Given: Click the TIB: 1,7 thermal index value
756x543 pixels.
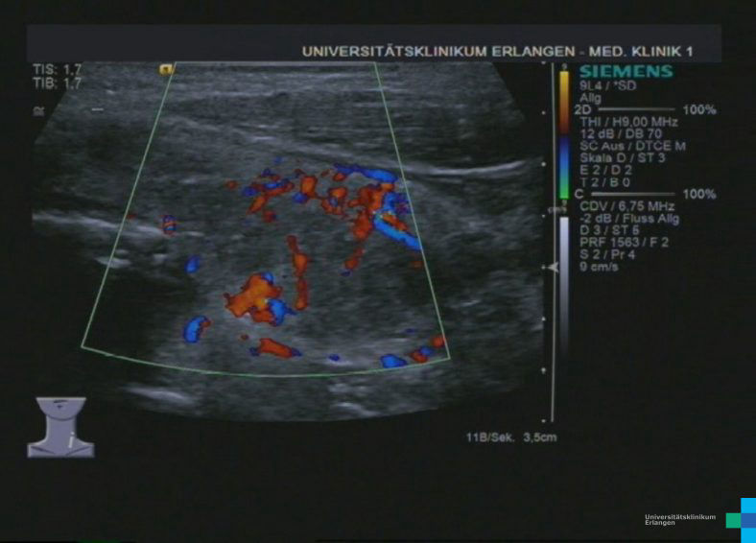Looking at the screenshot, I should tap(57, 84).
